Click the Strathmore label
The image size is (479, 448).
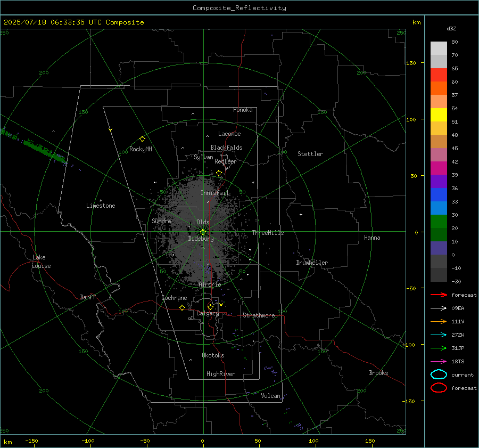click(x=259, y=315)
